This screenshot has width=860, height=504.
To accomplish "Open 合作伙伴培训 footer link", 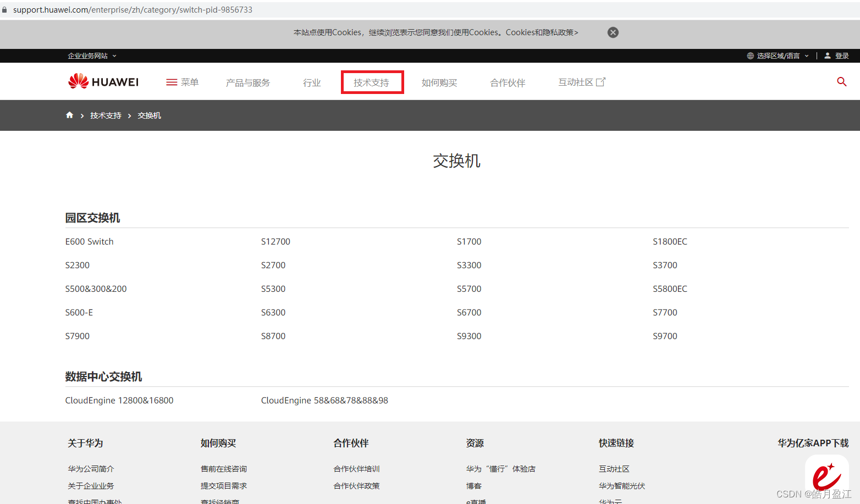I will point(357,469).
